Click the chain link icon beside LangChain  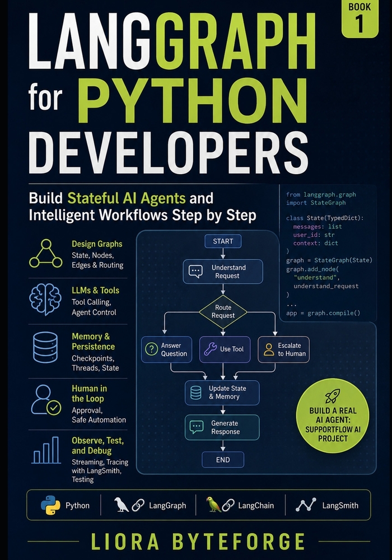(228, 505)
